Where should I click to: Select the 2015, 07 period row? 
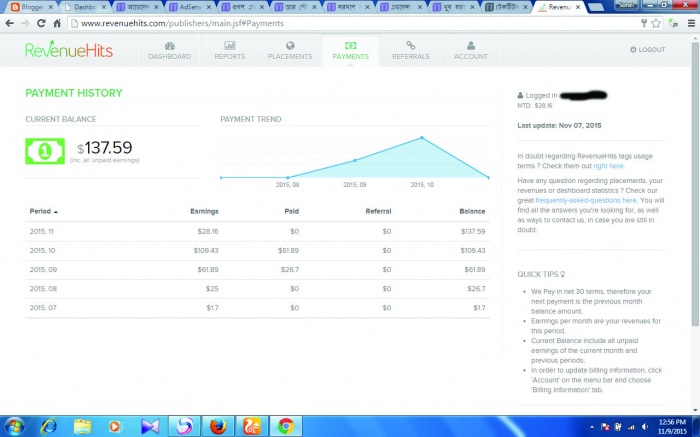(257, 308)
